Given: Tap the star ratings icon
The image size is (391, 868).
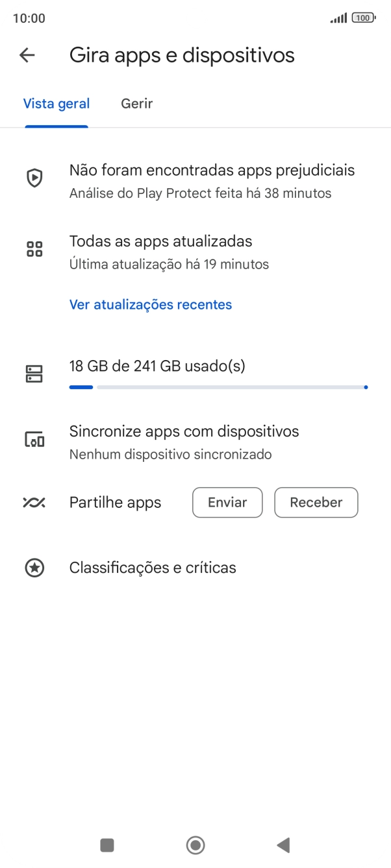Looking at the screenshot, I should coord(34,568).
